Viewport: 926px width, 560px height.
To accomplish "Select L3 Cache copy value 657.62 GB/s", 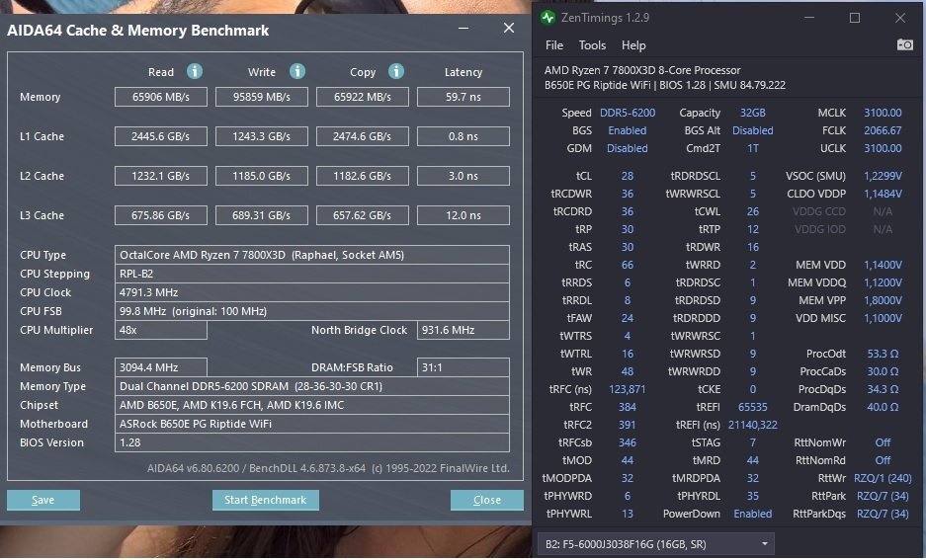I will (x=362, y=215).
